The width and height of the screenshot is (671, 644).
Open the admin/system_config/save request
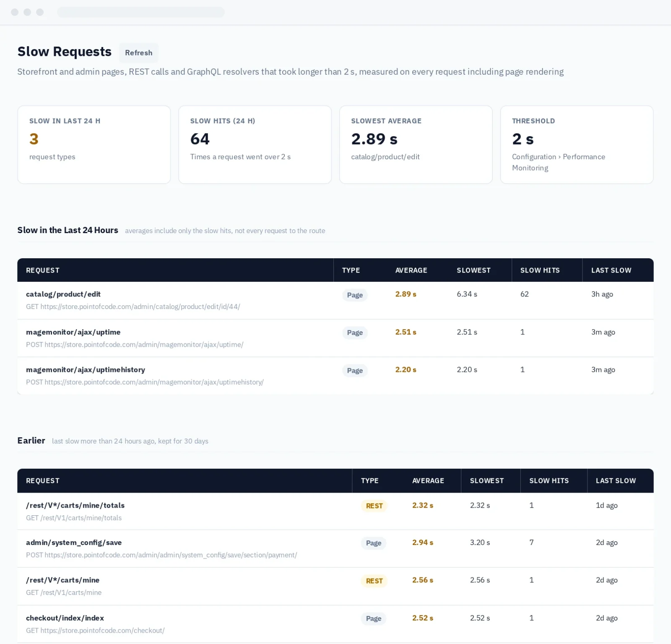[x=335, y=548]
